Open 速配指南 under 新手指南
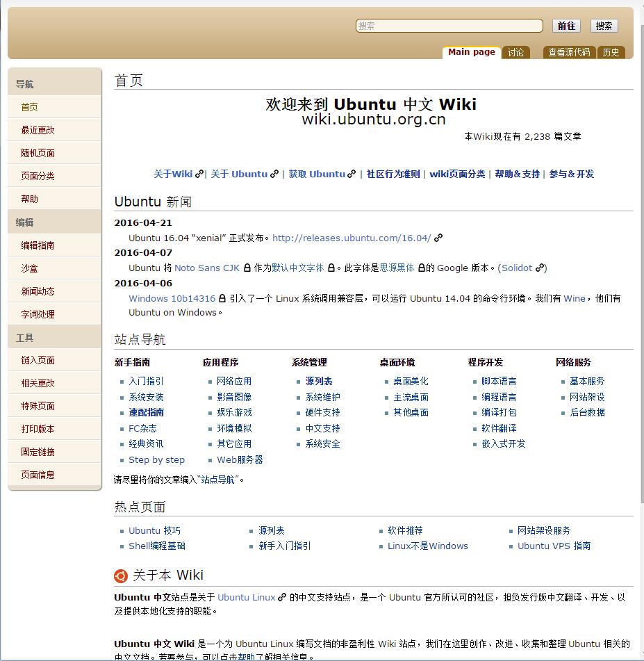 147,412
